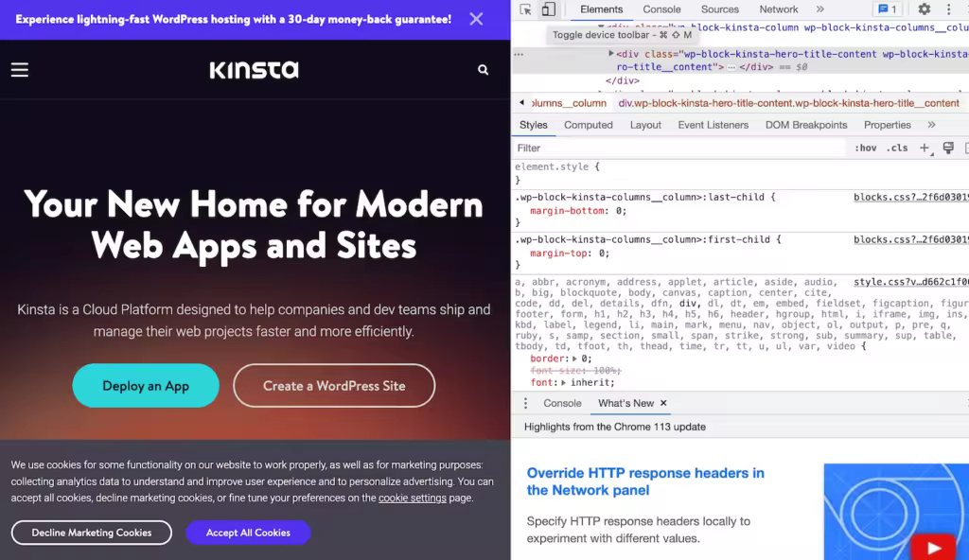Screen dimensions: 969x560
Task: Click the font-size strikethrough declaration
Action: 575,371
